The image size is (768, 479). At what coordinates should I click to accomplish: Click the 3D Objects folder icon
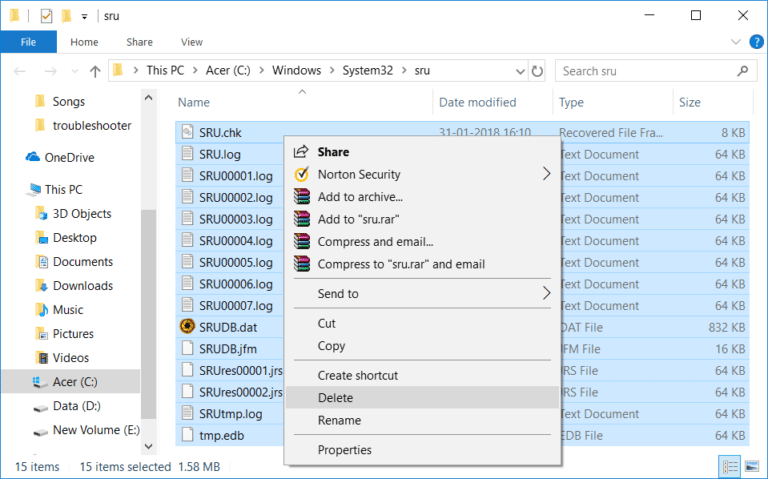(41, 213)
